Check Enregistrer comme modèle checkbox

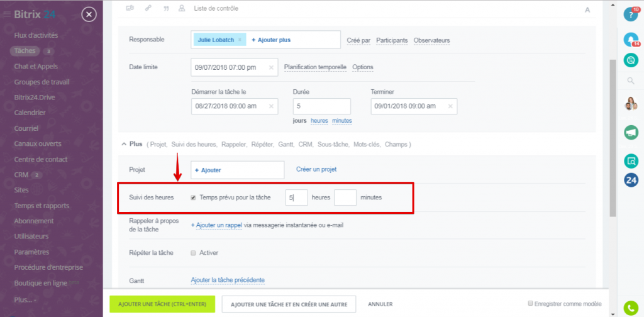point(531,303)
